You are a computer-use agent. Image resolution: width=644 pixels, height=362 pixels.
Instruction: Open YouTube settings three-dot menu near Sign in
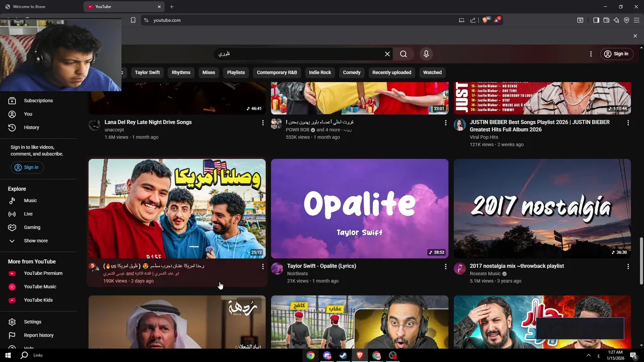591,54
